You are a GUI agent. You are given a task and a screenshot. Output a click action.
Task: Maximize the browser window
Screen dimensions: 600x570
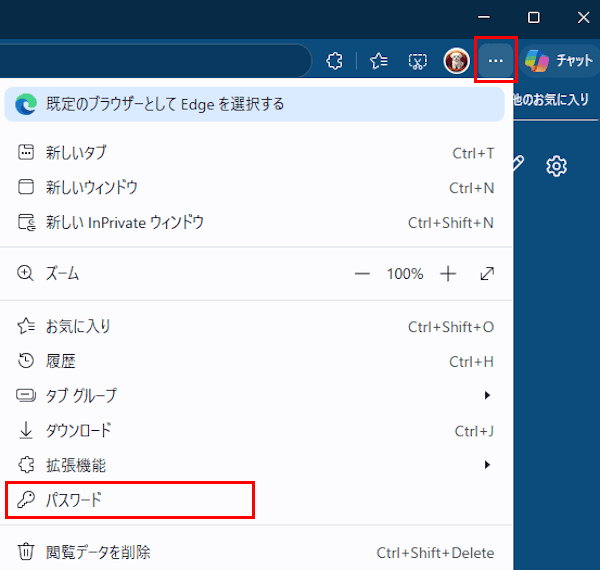(x=533, y=17)
